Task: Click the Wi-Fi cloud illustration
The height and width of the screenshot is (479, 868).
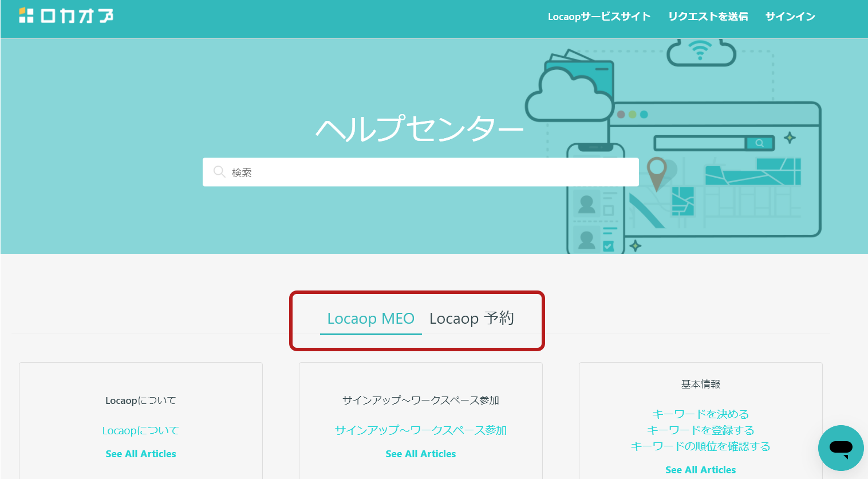Action: pos(701,52)
